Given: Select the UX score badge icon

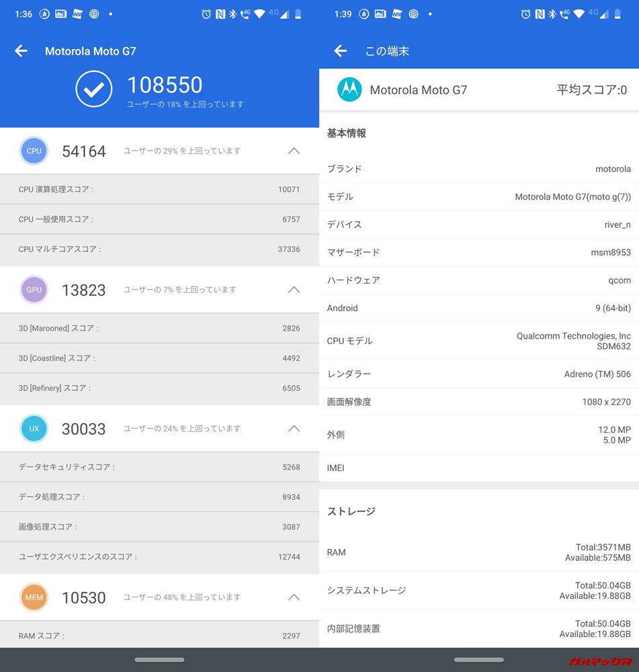Looking at the screenshot, I should (34, 428).
